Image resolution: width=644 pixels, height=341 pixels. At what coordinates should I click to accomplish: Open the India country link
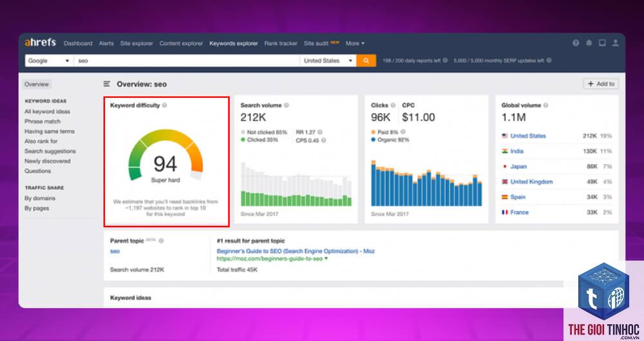516,151
